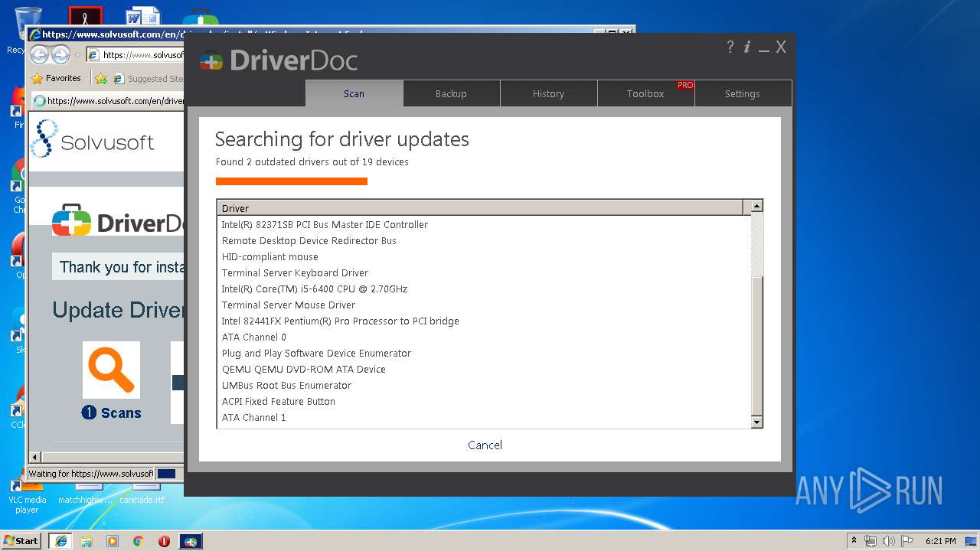The width and height of the screenshot is (980, 551).
Task: Open the Settings tab
Action: 743,93
